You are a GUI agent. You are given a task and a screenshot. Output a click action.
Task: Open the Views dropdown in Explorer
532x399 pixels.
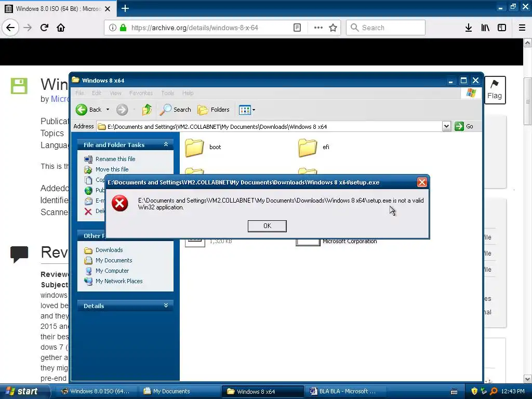[x=247, y=110]
